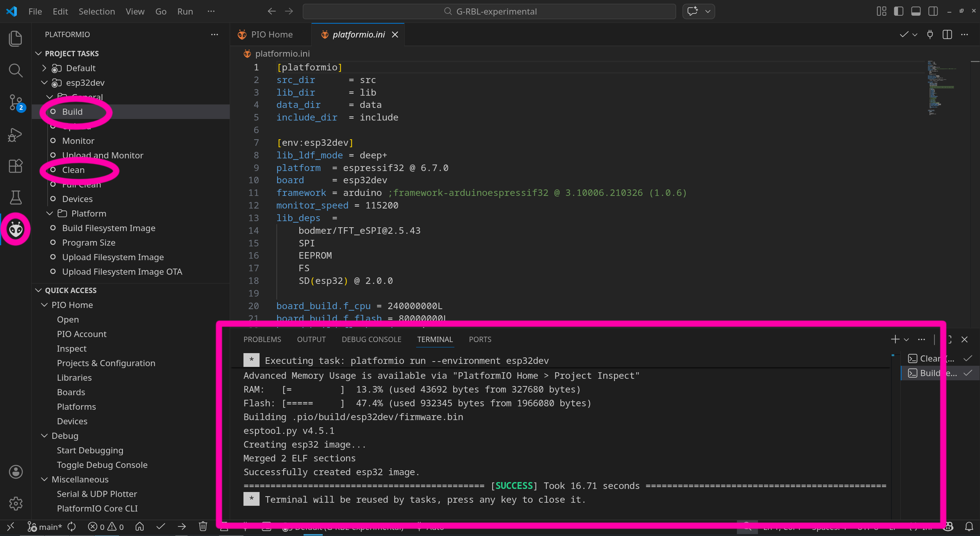
Task: Run the Upload Filesystem Image task
Action: (x=113, y=257)
